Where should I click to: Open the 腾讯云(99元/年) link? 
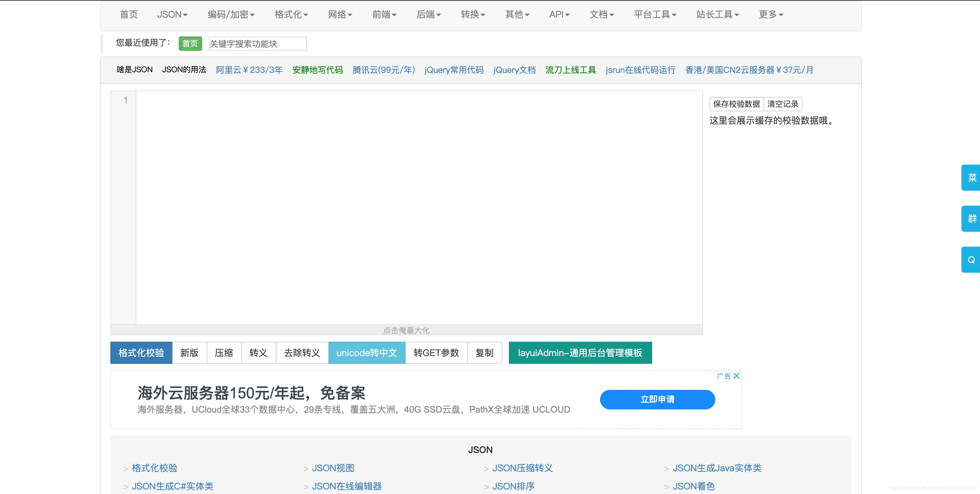coord(384,70)
